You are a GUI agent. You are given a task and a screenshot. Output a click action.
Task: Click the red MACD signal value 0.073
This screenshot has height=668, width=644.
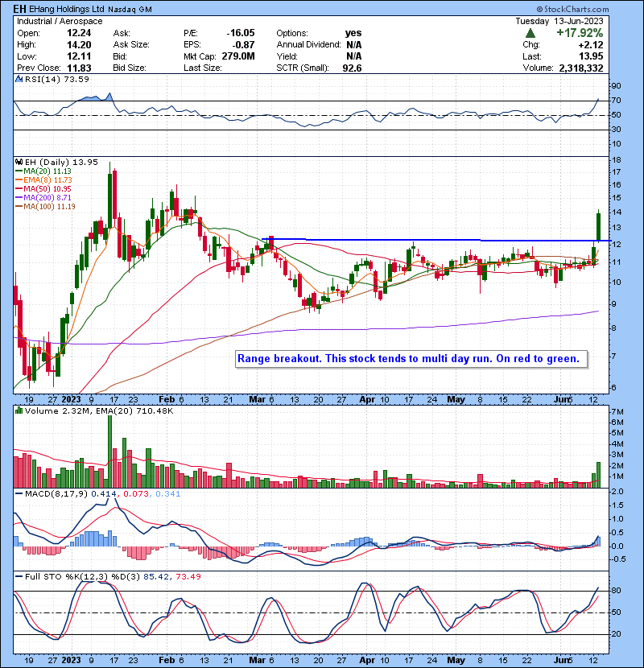pyautogui.click(x=136, y=494)
